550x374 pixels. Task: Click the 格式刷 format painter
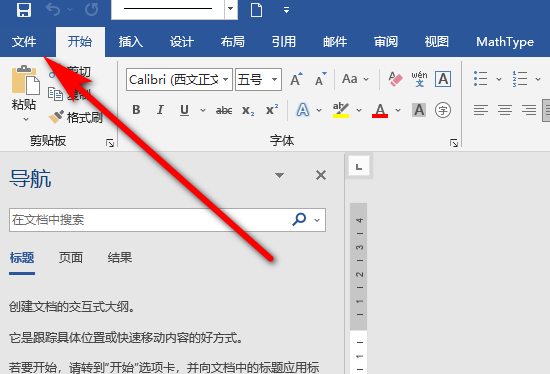pyautogui.click(x=76, y=118)
